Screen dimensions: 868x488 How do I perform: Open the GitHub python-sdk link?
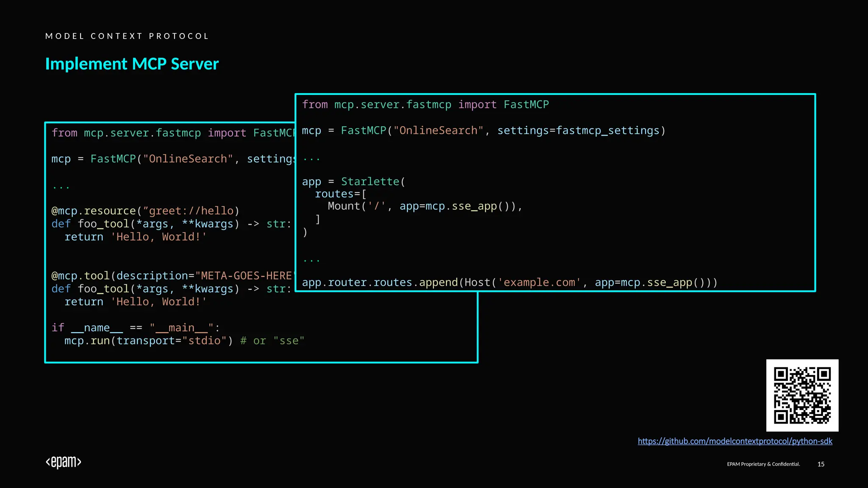(734, 441)
